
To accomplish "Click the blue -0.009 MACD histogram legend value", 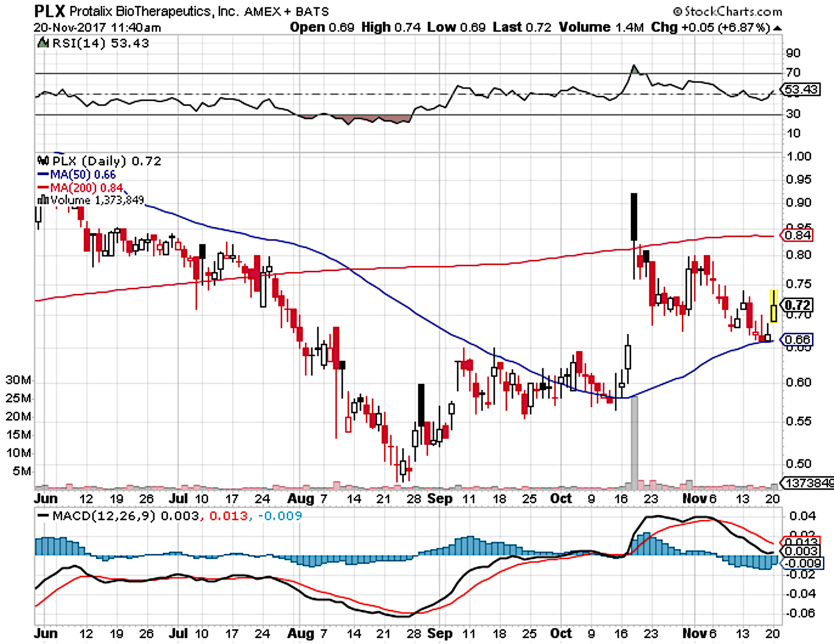I will click(280, 516).
